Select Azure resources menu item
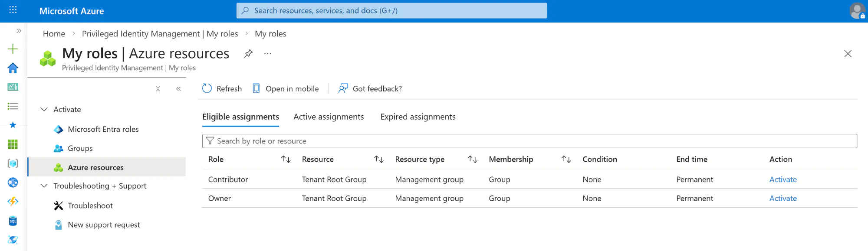 click(107, 167)
